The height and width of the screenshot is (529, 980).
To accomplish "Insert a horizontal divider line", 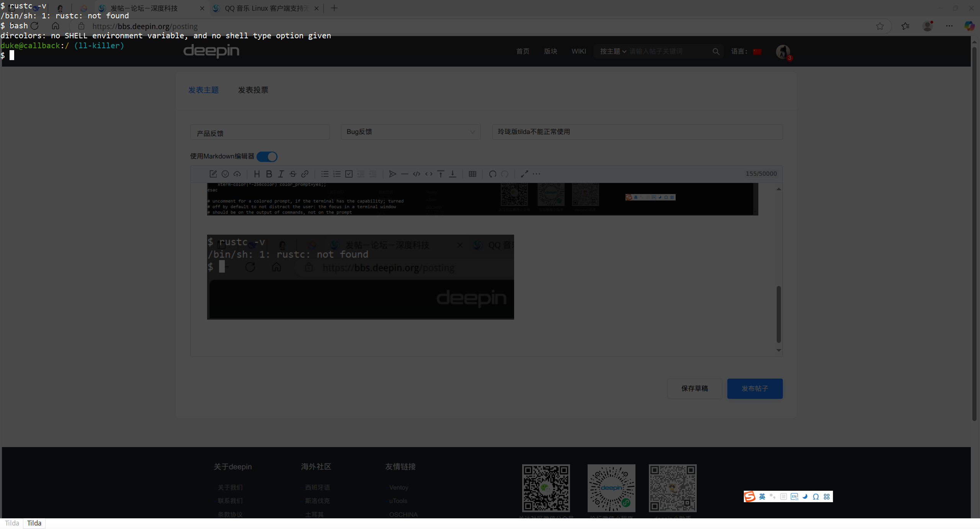I will point(405,174).
